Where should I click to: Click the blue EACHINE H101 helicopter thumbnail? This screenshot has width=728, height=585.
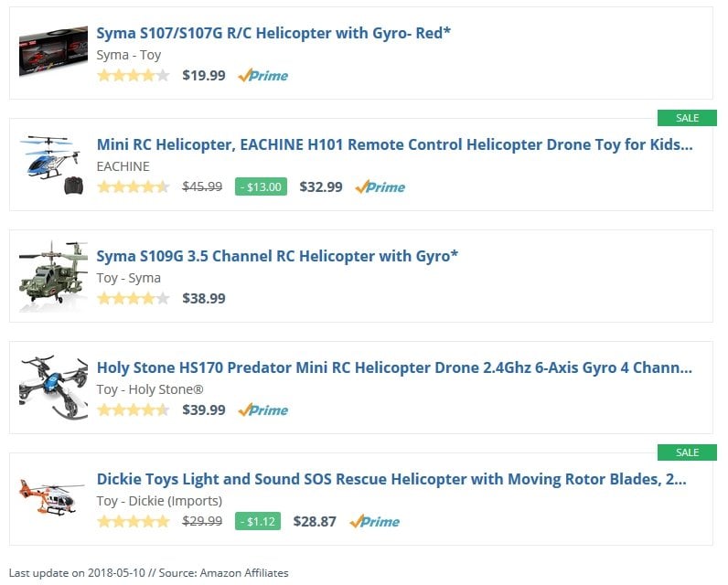52,165
